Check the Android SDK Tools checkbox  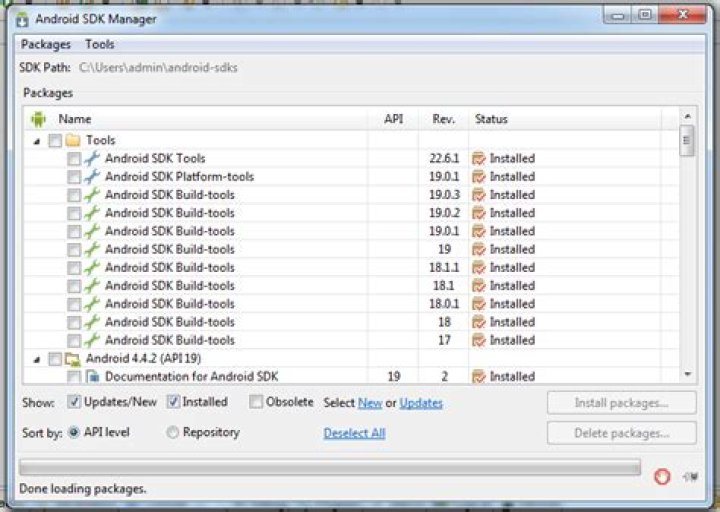pos(73,159)
